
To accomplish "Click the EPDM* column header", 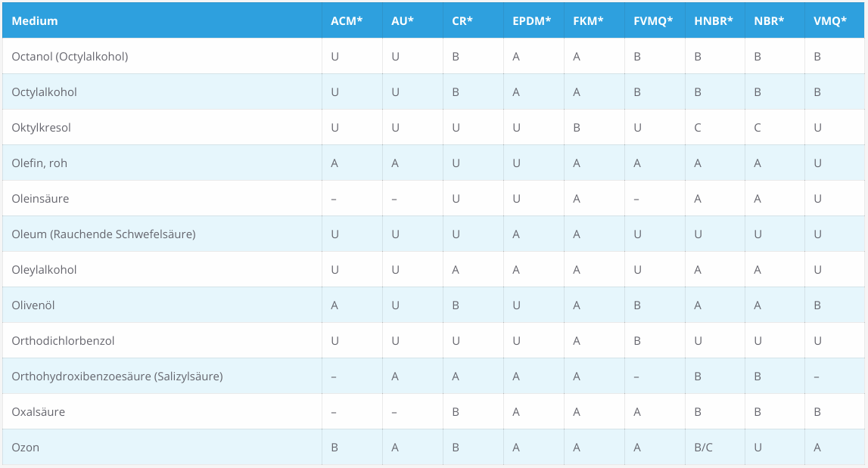I will (x=531, y=21).
